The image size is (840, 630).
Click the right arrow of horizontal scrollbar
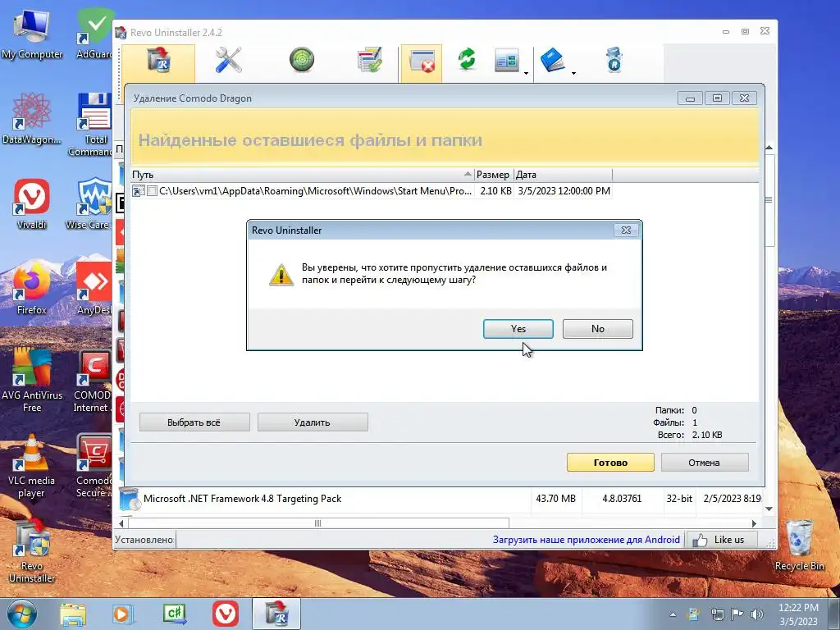point(754,523)
